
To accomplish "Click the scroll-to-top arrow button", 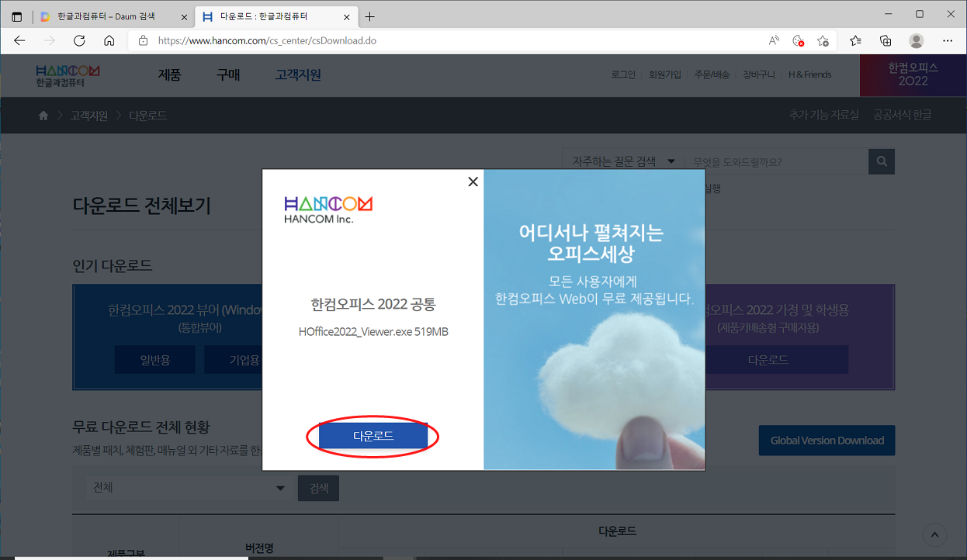I will (934, 534).
